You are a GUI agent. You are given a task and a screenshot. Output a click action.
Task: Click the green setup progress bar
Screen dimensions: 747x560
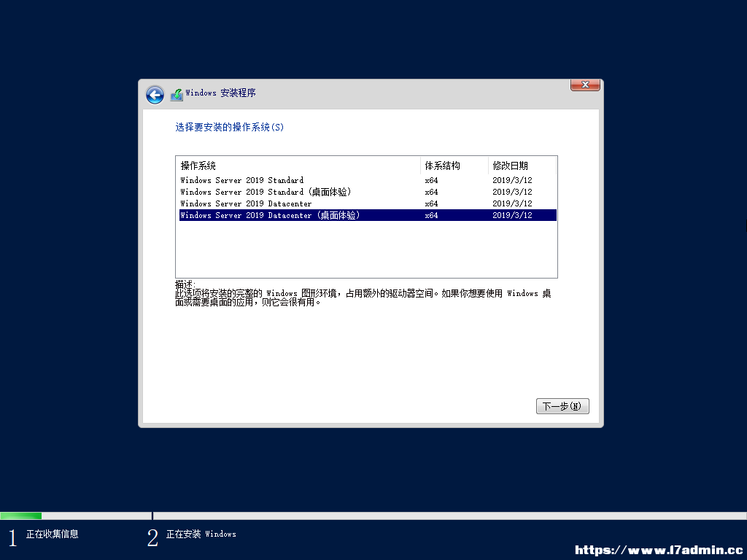pos(21,516)
